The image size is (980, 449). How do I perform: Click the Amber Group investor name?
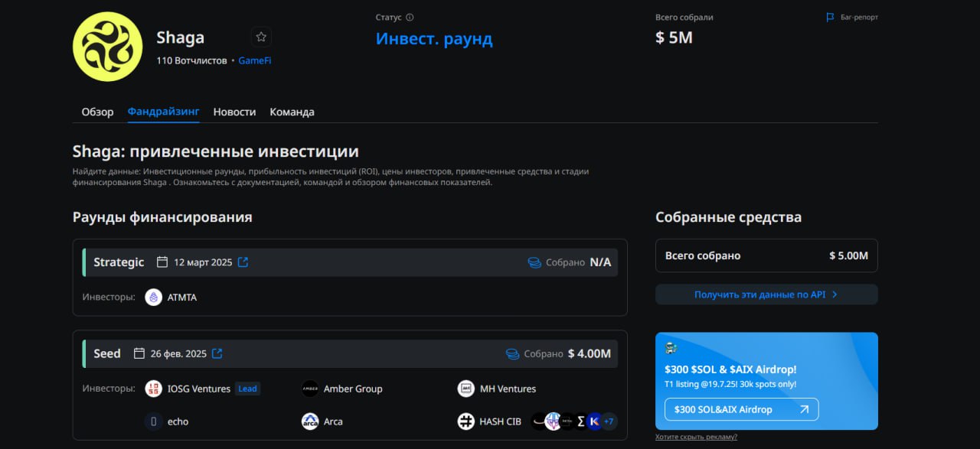[353, 389]
